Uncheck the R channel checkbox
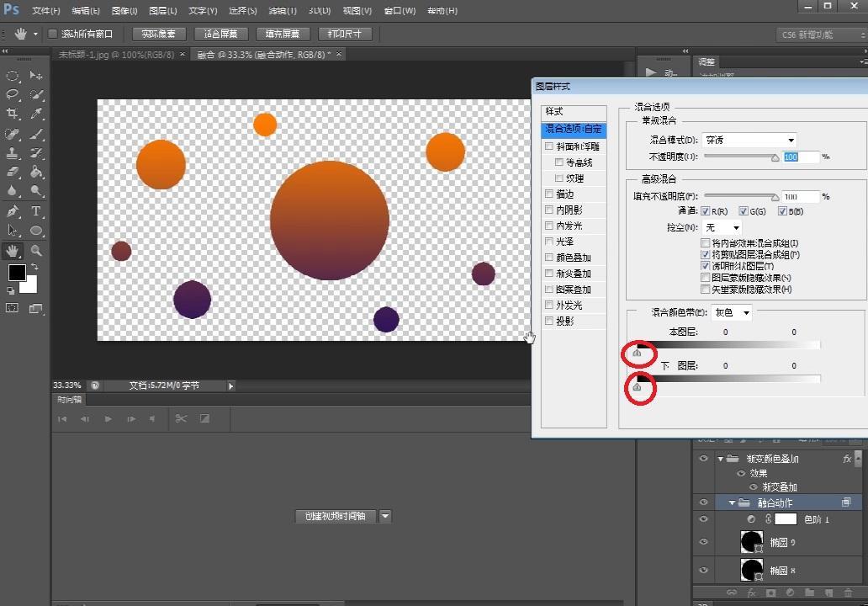The image size is (868, 606). [x=706, y=211]
